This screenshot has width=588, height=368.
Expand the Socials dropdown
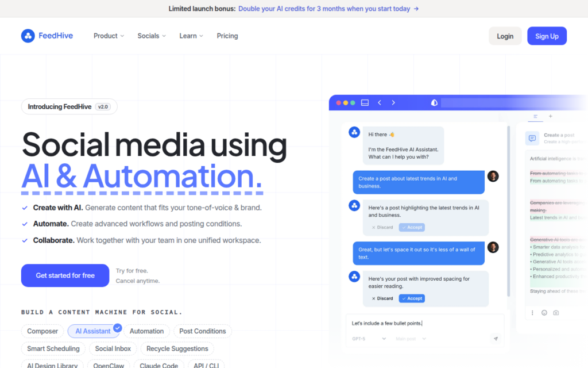pos(152,36)
